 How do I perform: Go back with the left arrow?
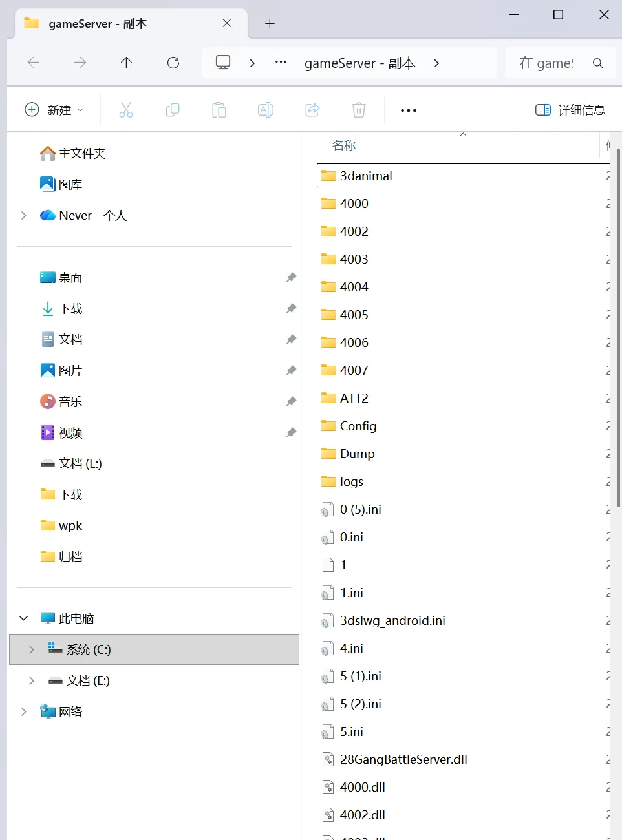coord(34,63)
